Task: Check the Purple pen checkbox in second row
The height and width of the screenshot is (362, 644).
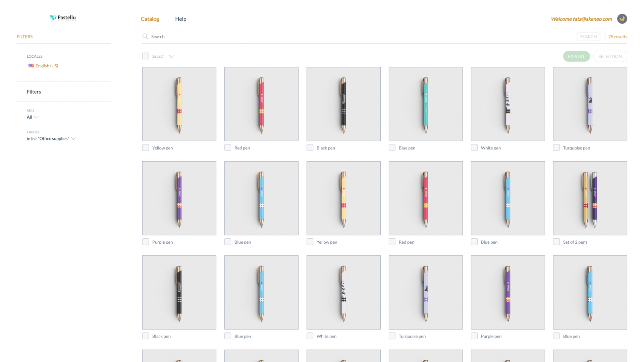Action: (x=146, y=242)
